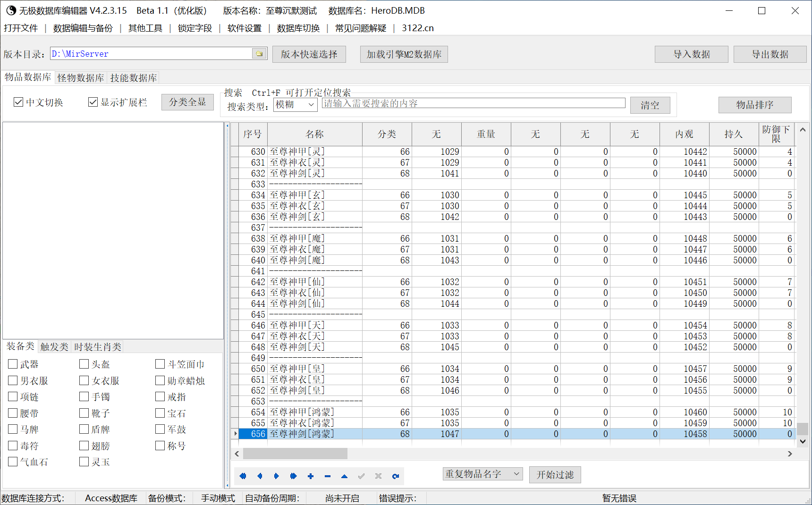Go to first record in navigator
Screen dimensions: 812x505
coord(243,476)
